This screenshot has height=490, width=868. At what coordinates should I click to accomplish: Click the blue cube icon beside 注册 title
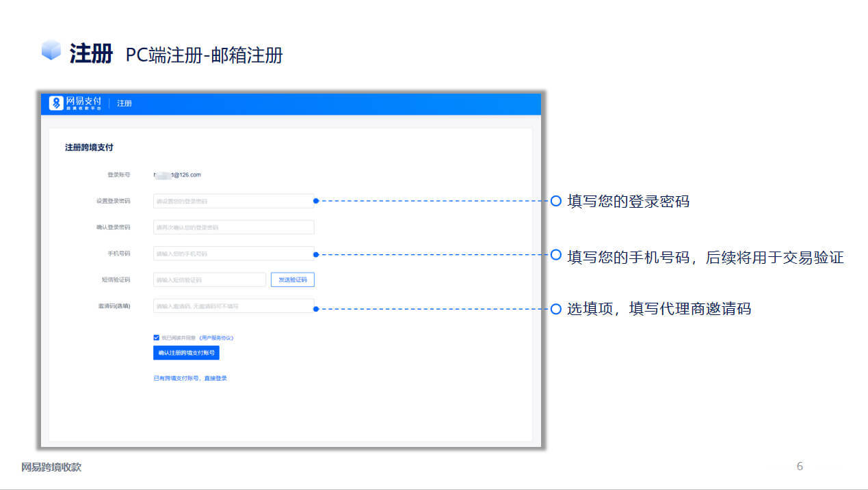point(51,51)
